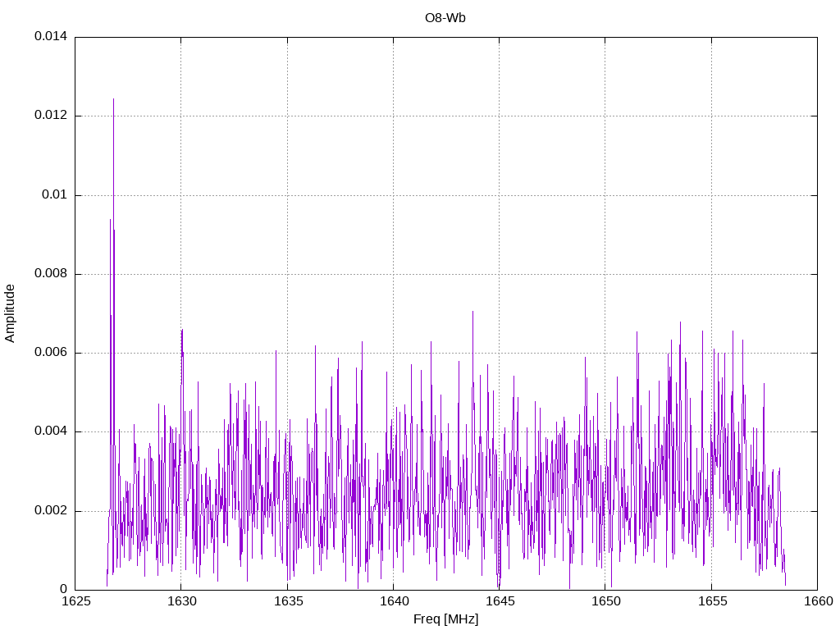Click the 1635 x-axis tick label
The image size is (840, 630).
click(x=287, y=601)
